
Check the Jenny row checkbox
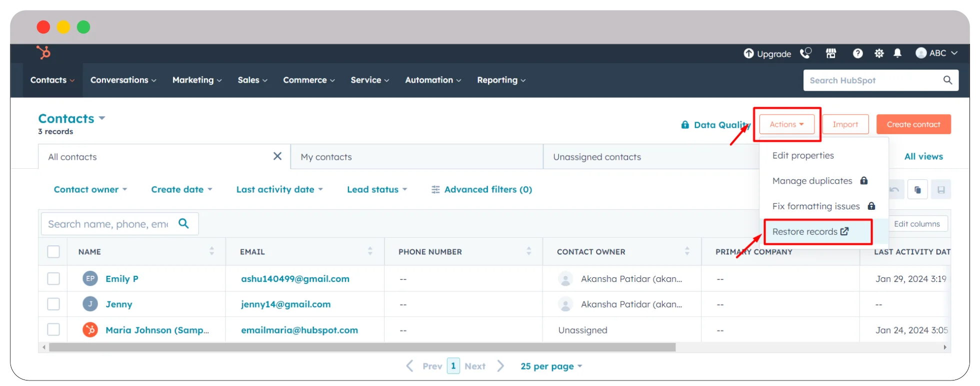(x=53, y=304)
